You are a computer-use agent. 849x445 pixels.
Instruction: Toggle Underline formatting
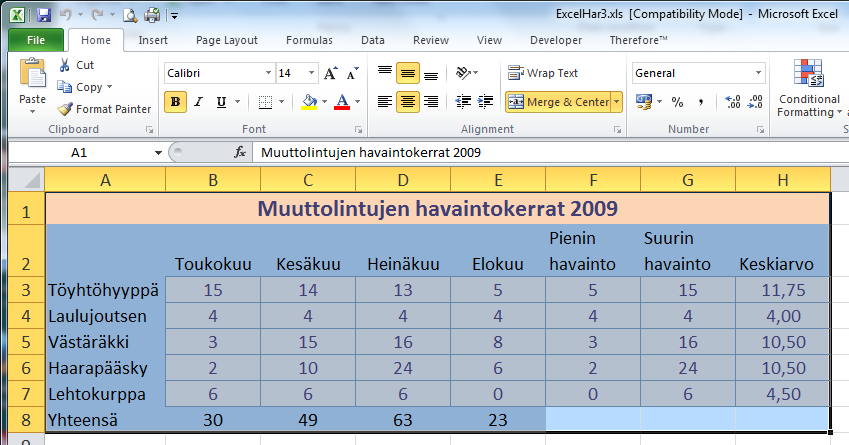[221, 102]
